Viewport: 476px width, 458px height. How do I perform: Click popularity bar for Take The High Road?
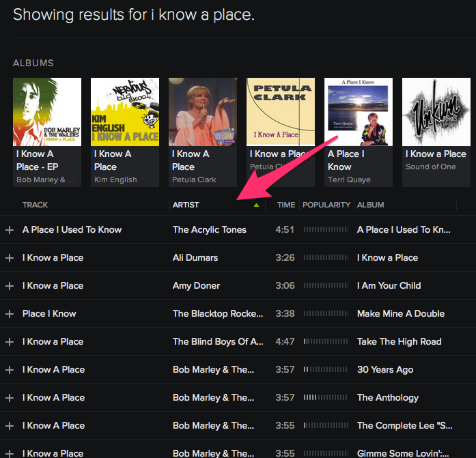point(326,342)
